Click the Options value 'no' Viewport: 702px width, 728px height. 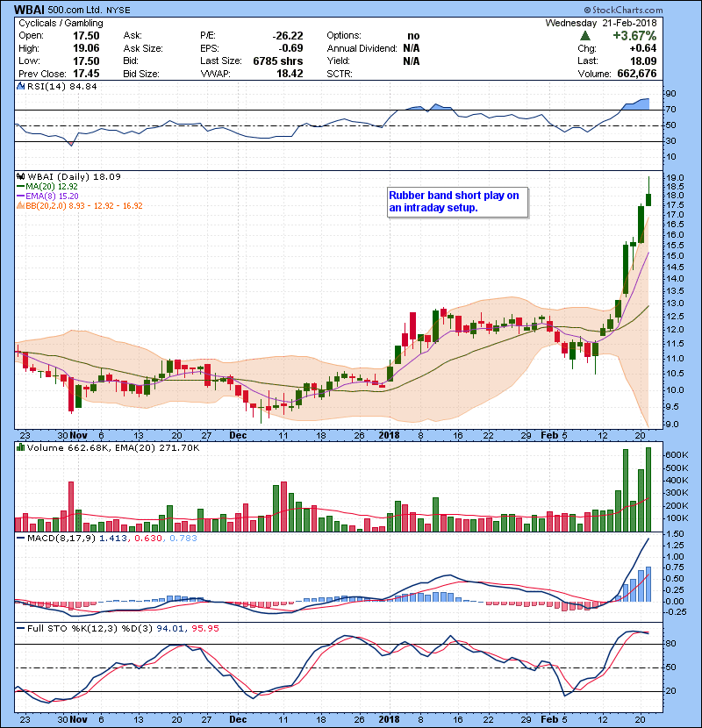pyautogui.click(x=413, y=36)
